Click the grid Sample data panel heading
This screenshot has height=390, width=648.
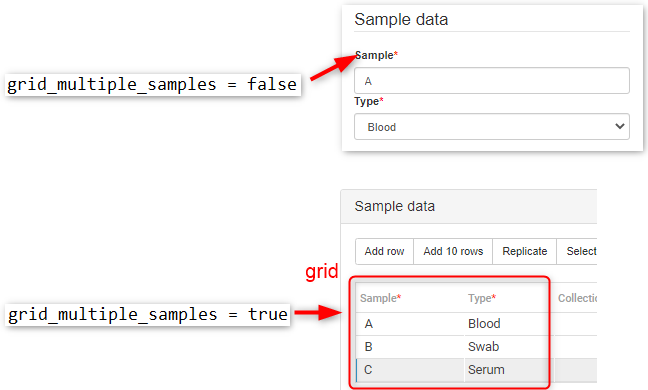click(x=395, y=206)
